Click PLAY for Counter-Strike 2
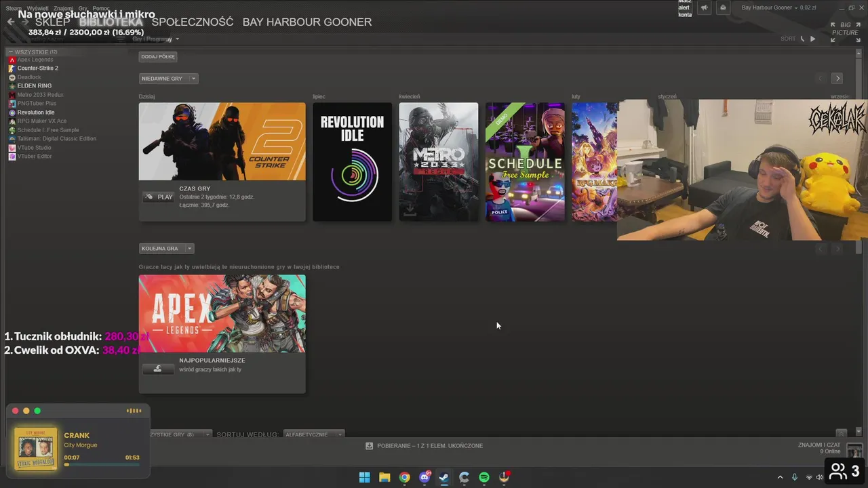 click(159, 197)
